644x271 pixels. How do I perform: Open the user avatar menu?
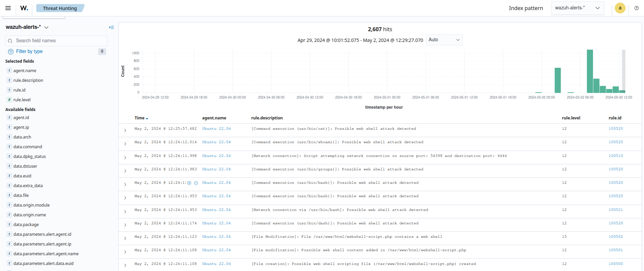tap(620, 8)
